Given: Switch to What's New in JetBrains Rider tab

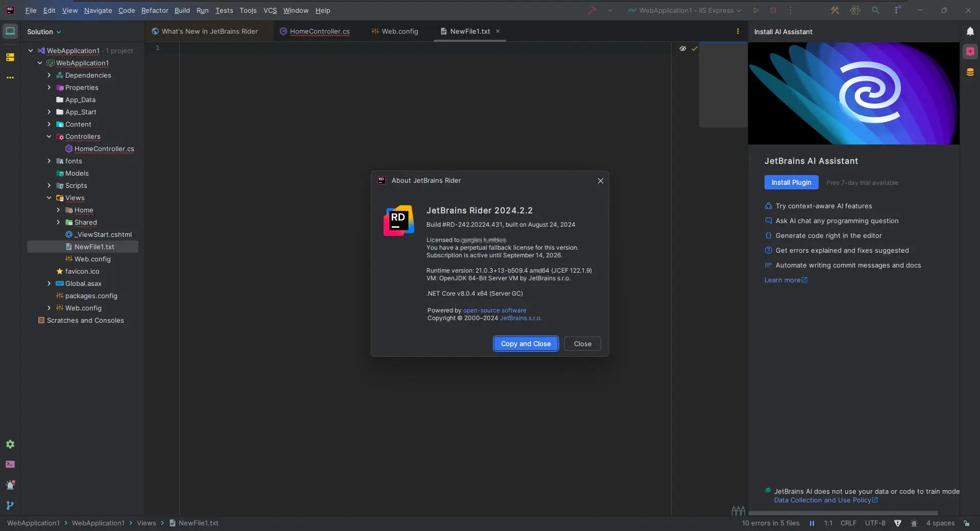Looking at the screenshot, I should [205, 31].
